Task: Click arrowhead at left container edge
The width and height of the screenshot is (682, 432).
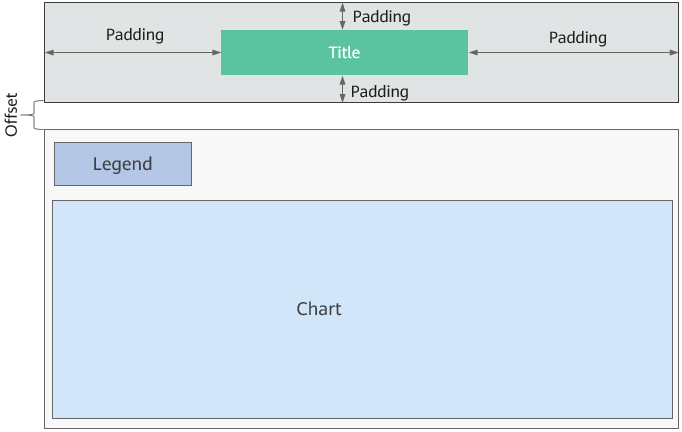Action: (x=50, y=52)
